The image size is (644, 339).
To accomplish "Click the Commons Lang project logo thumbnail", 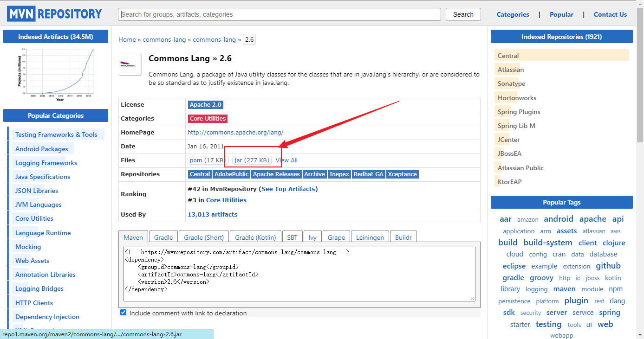I will pyautogui.click(x=130, y=64).
